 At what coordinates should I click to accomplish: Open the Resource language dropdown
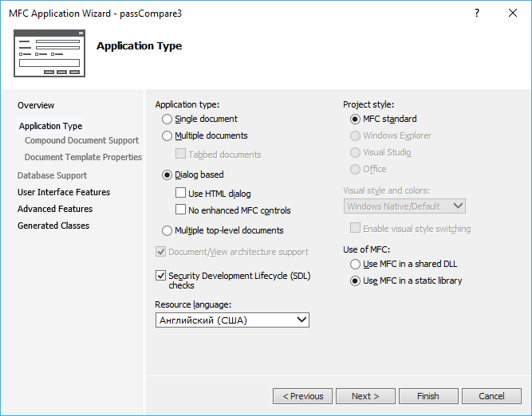(232, 320)
